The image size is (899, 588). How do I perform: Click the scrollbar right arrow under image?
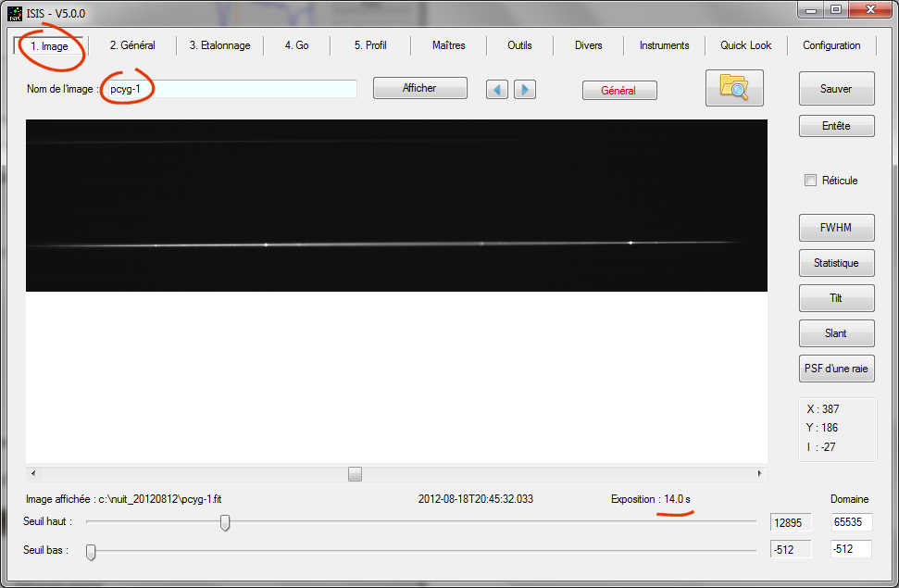coord(760,474)
